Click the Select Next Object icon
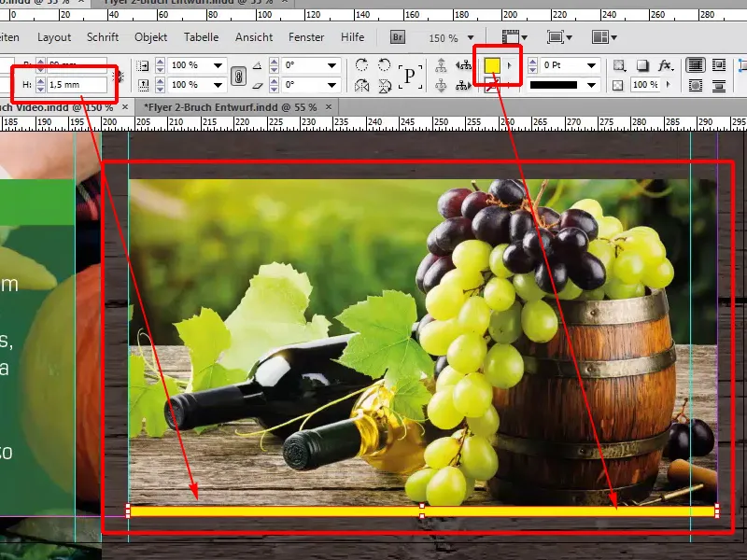Image resolution: width=747 pixels, height=560 pixels. [463, 85]
